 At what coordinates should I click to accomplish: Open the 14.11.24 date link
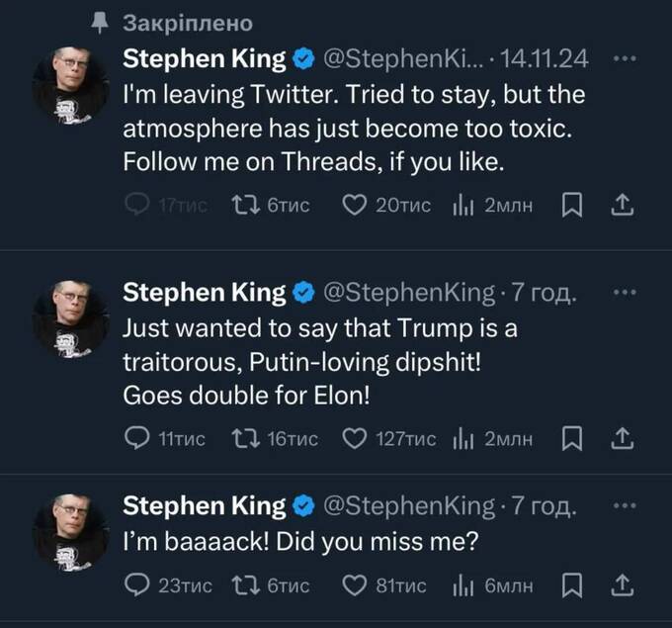tap(545, 59)
